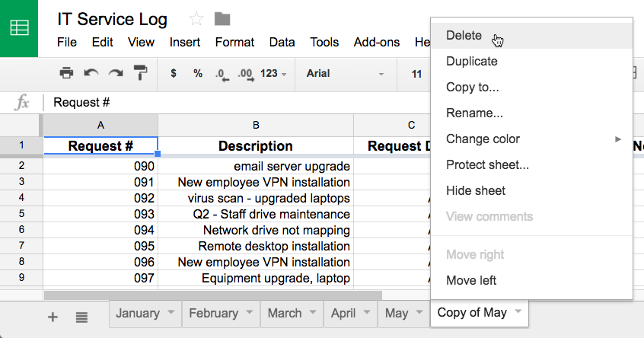Click the redo arrow icon

pyautogui.click(x=116, y=74)
